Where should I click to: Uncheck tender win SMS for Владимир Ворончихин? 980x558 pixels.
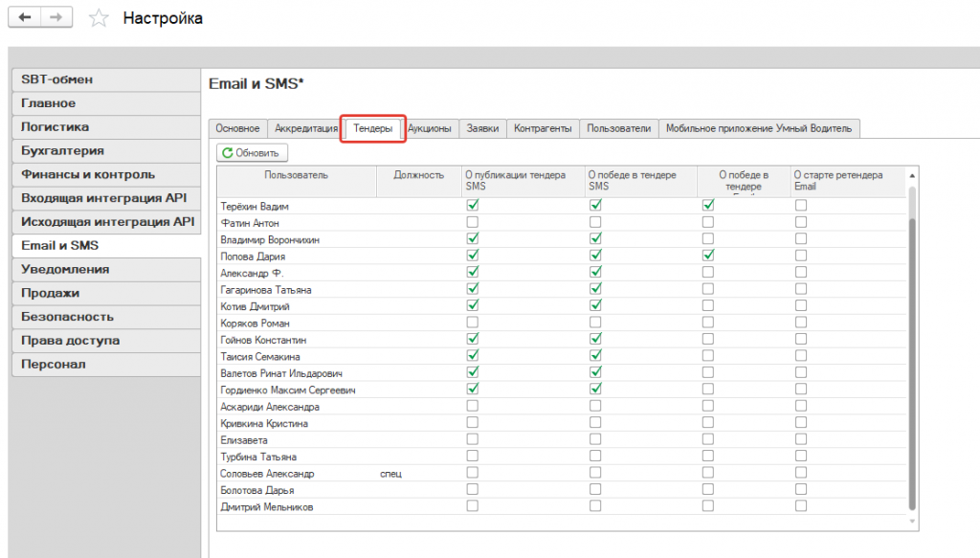click(x=595, y=238)
